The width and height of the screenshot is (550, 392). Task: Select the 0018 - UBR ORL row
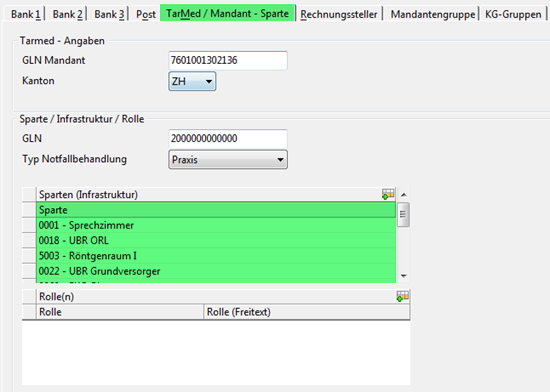tap(216, 241)
